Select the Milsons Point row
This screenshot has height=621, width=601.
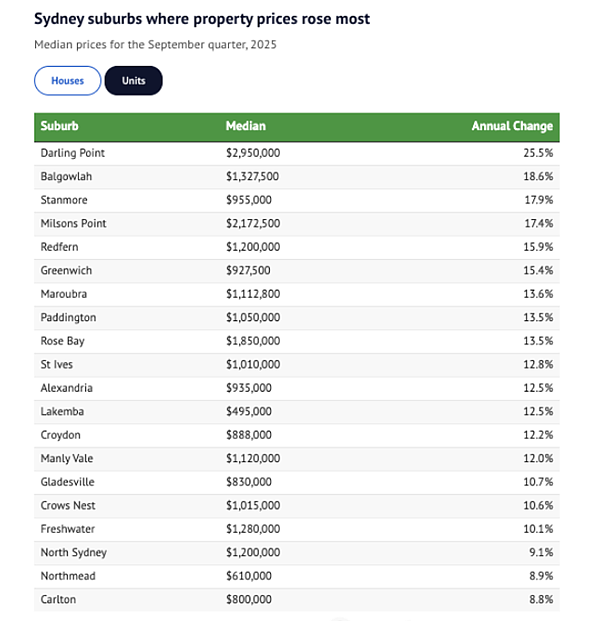297,224
